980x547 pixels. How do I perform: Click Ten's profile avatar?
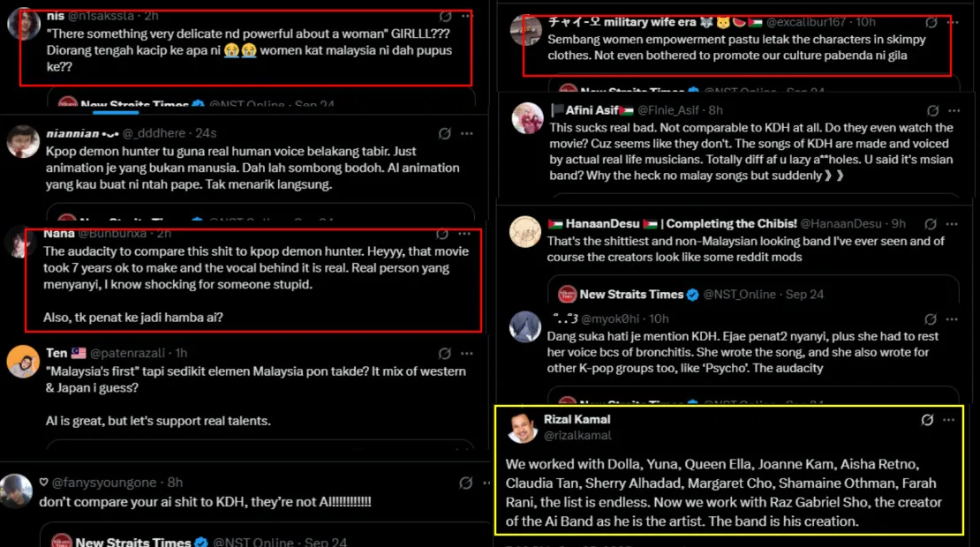[23, 362]
